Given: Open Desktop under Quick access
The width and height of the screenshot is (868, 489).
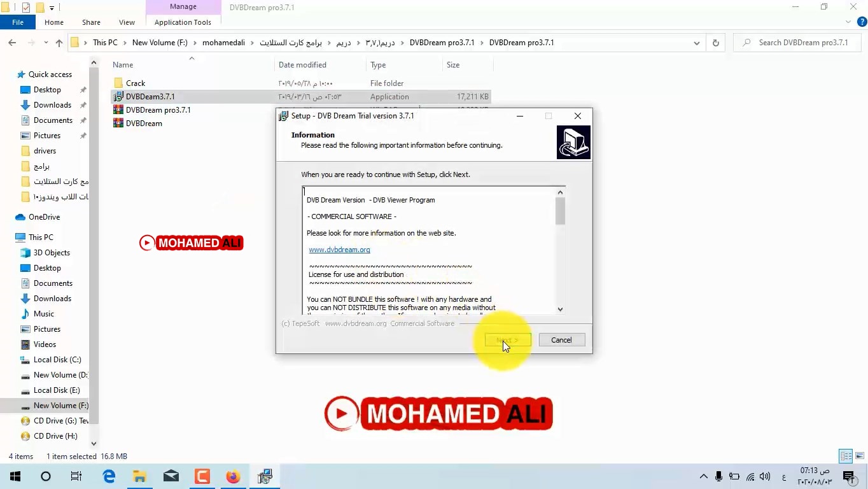Looking at the screenshot, I should [47, 90].
